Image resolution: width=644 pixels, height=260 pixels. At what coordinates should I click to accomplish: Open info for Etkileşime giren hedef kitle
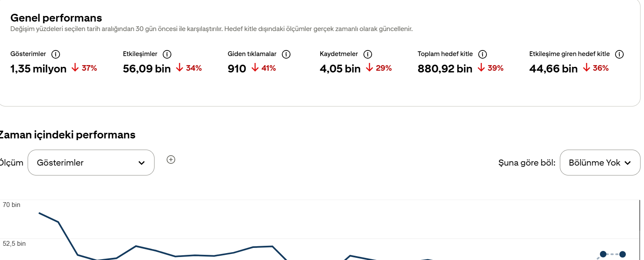pos(619,54)
